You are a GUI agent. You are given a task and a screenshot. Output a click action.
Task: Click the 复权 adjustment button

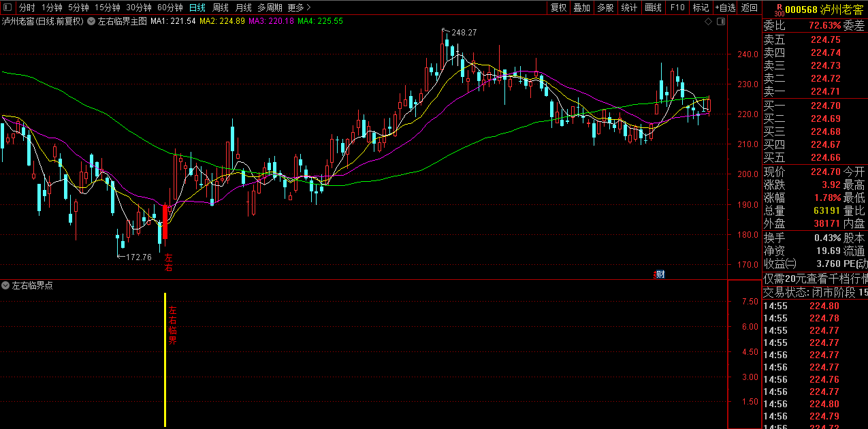(558, 7)
